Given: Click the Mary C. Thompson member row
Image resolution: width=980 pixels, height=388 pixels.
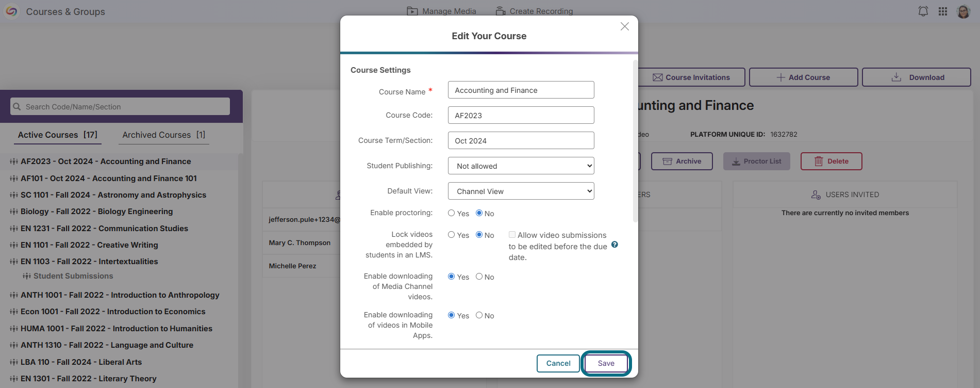Looking at the screenshot, I should [301, 242].
